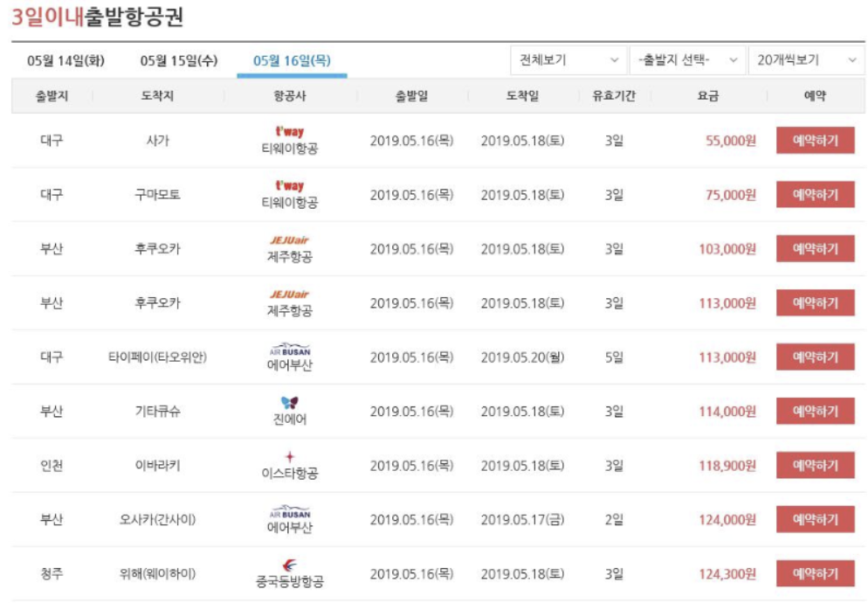Open the 출발지 선택 dropdown
Screen dimensions: 868x603
[x=687, y=59]
